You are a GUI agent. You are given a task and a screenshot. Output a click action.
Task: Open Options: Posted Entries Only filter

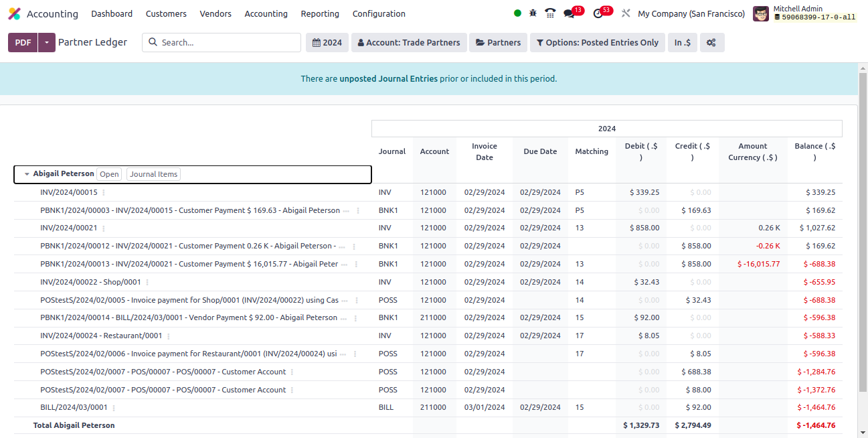click(598, 42)
